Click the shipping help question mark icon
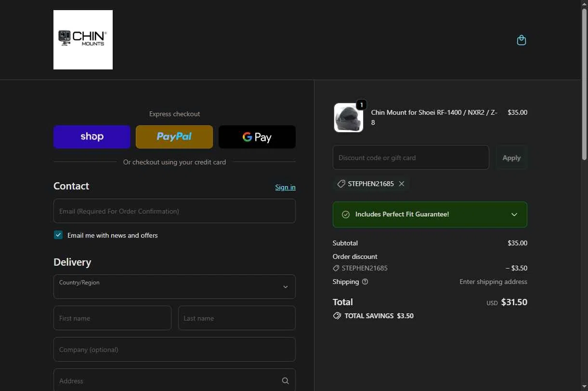The image size is (588, 391). tap(365, 282)
